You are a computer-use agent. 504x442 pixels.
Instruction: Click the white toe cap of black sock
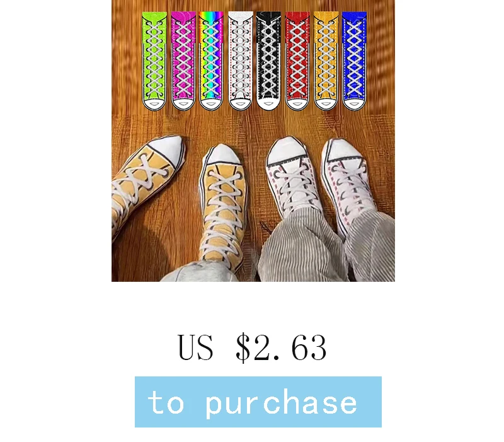[268, 103]
